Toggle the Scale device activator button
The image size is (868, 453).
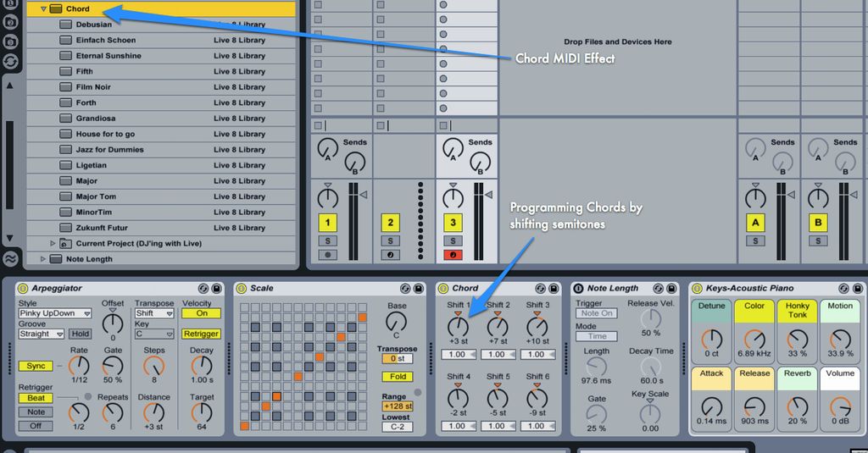pos(242,288)
